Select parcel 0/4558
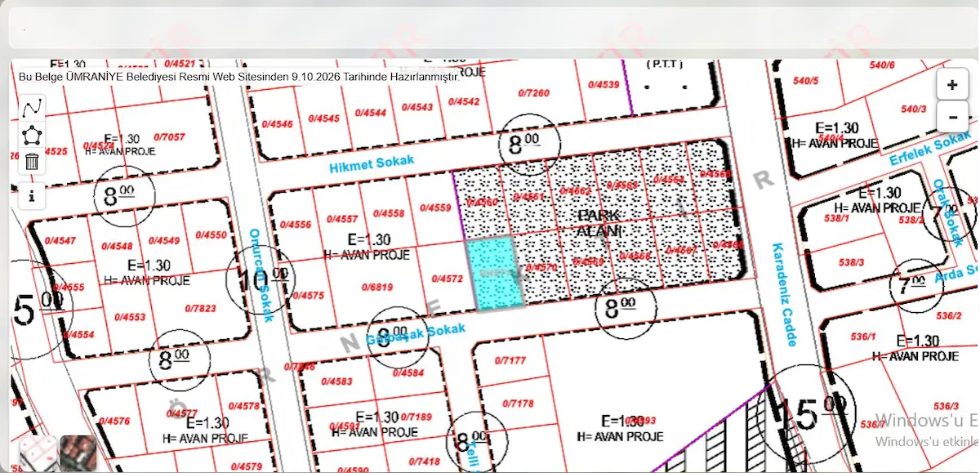Viewport: 980px width, 473px height. point(388,213)
